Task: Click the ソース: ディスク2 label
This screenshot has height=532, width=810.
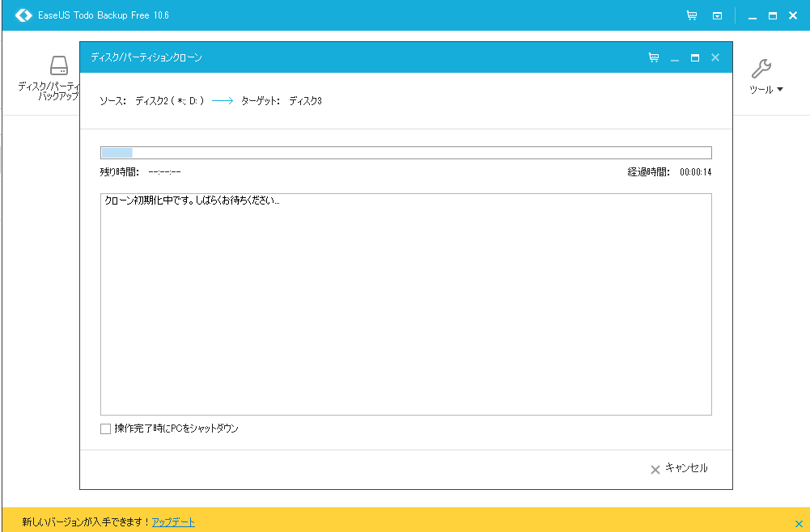Action: (152, 100)
